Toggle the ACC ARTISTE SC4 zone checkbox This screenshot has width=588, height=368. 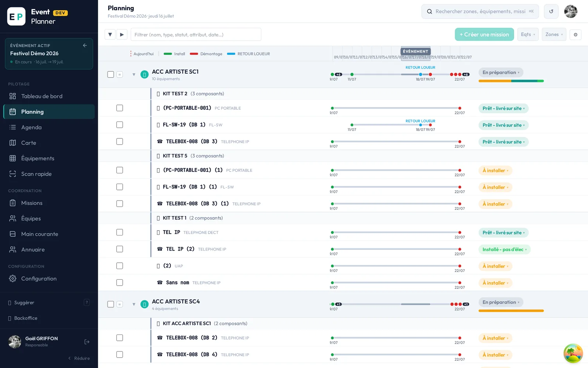point(111,304)
